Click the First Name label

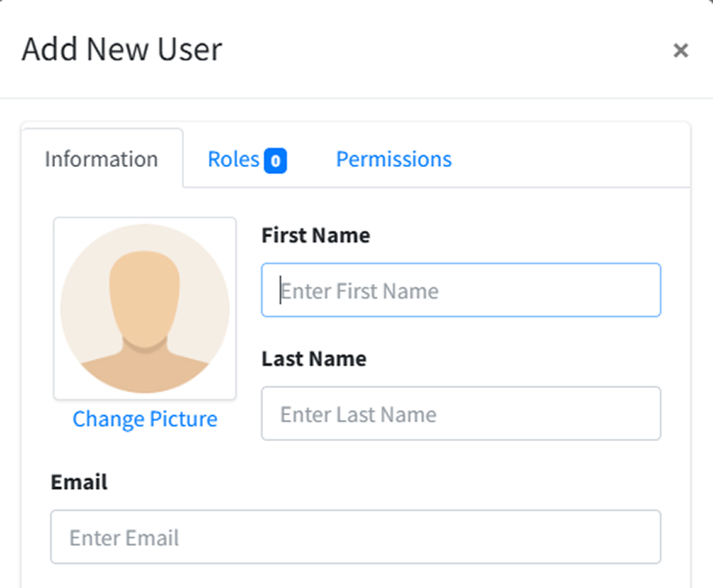[x=315, y=235]
